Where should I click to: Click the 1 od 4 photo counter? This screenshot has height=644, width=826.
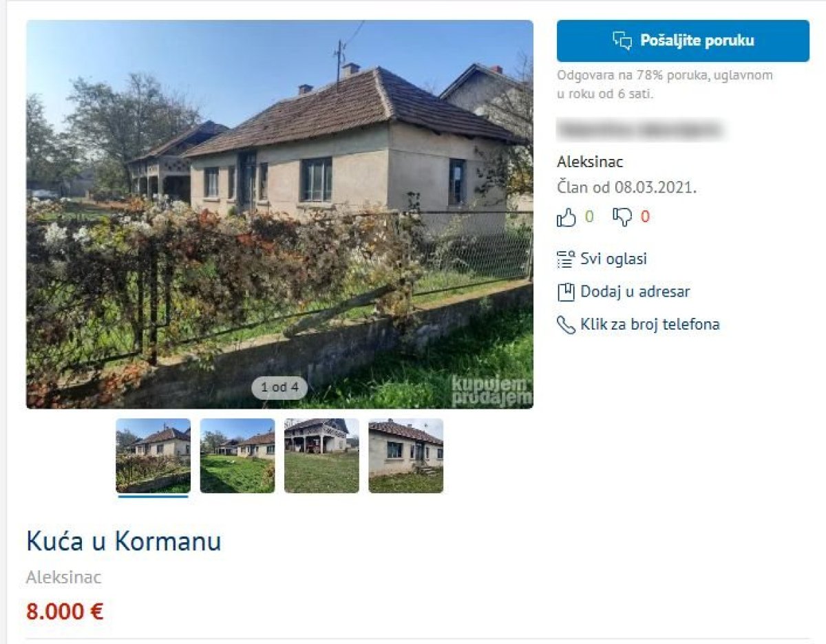click(279, 387)
